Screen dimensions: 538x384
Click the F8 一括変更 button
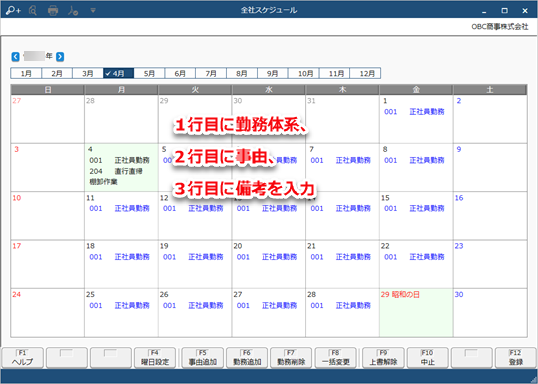[x=335, y=358]
